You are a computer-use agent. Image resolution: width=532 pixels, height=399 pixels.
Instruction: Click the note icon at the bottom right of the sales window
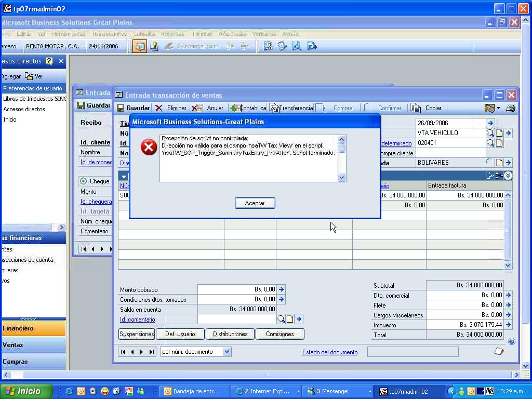click(x=499, y=352)
